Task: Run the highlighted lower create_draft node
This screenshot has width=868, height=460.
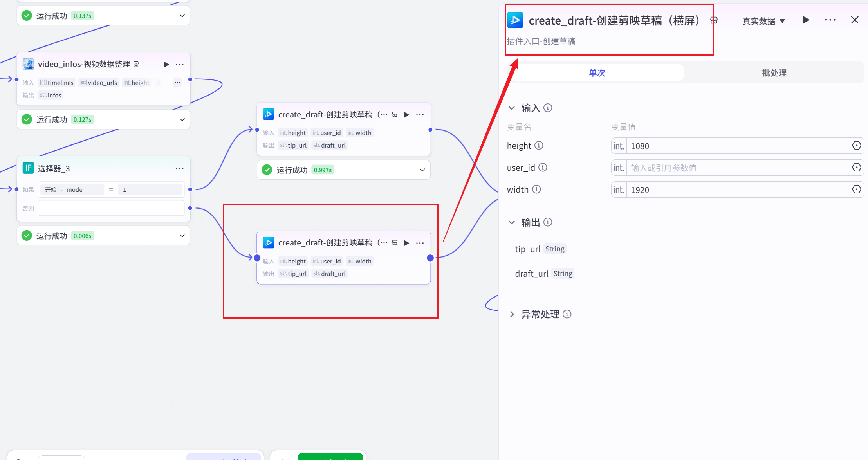Action: coord(406,243)
